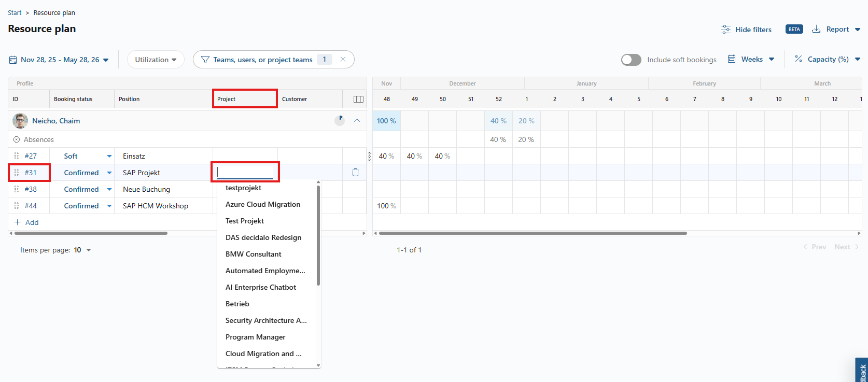This screenshot has height=382, width=868.
Task: Click the funnel filter icon
Action: [x=205, y=60]
